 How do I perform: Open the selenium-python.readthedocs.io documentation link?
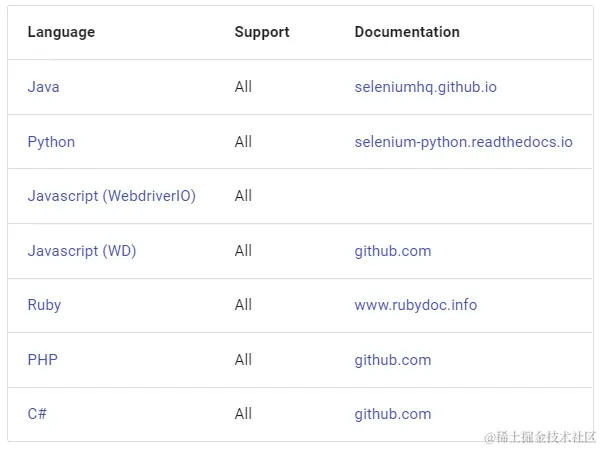click(x=463, y=142)
